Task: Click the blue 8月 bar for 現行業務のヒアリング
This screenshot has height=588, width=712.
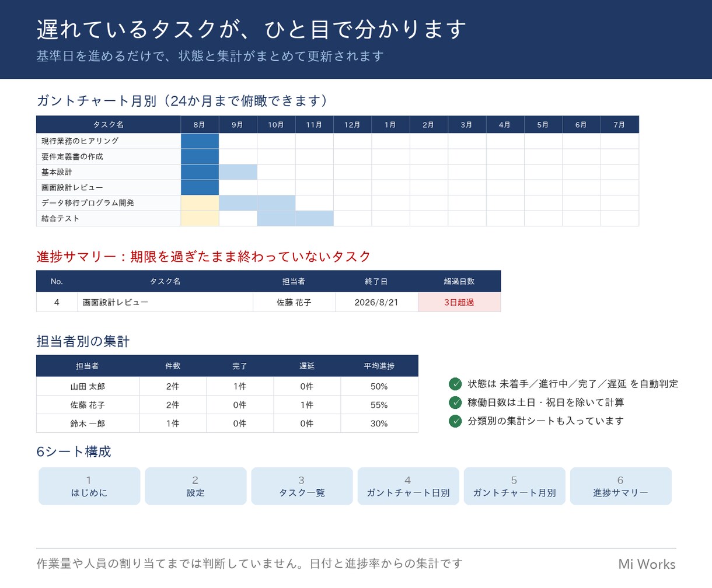Action: (x=200, y=141)
